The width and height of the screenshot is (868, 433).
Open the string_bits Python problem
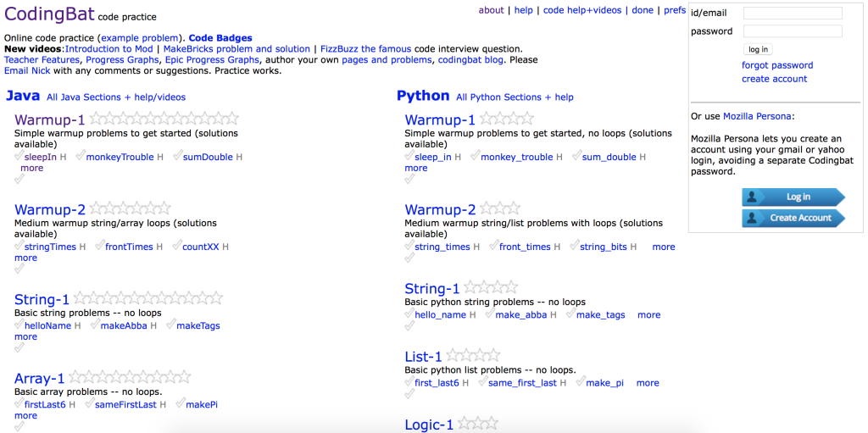(604, 247)
